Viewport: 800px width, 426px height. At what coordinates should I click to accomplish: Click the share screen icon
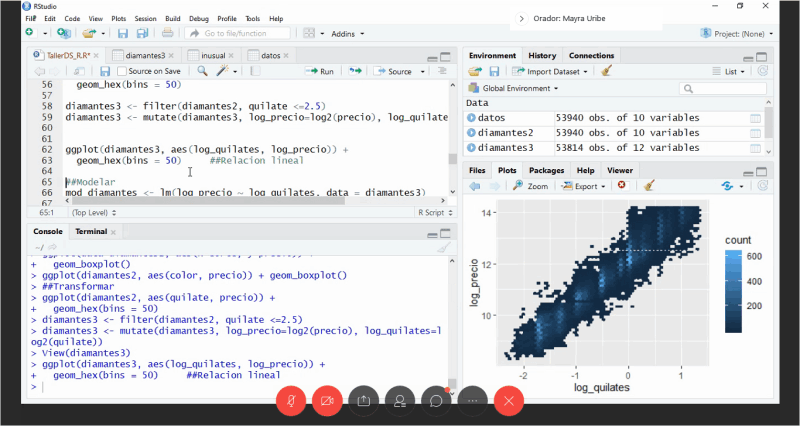pyautogui.click(x=363, y=400)
